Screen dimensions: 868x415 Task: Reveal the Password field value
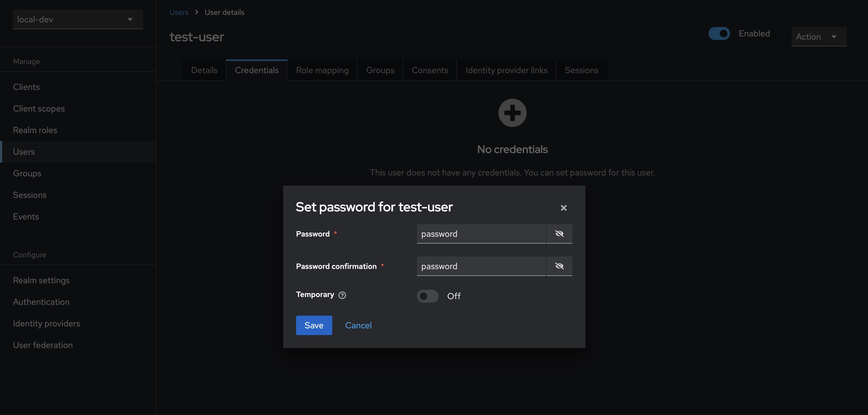[559, 233]
